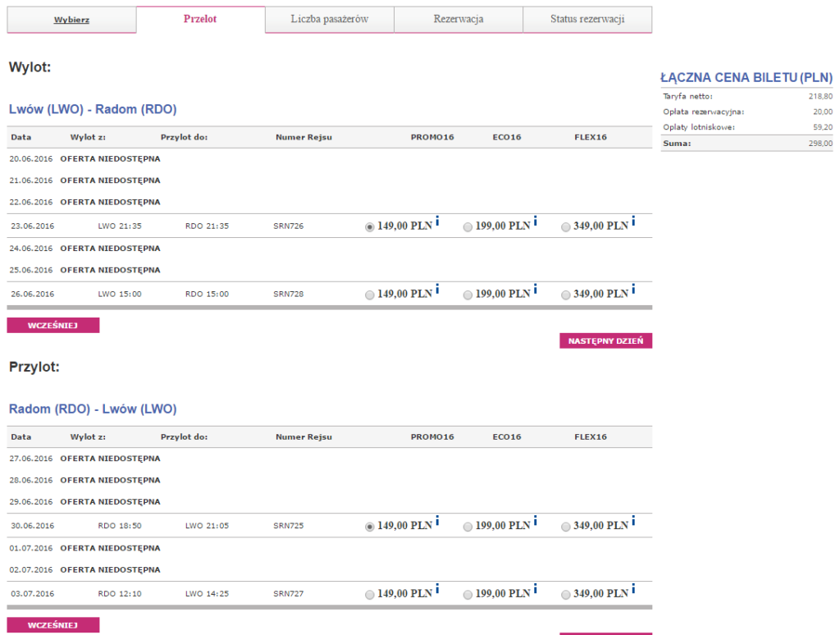Select 149,00 PLN PROMO16 radio for 03.07.2016

pos(370,595)
